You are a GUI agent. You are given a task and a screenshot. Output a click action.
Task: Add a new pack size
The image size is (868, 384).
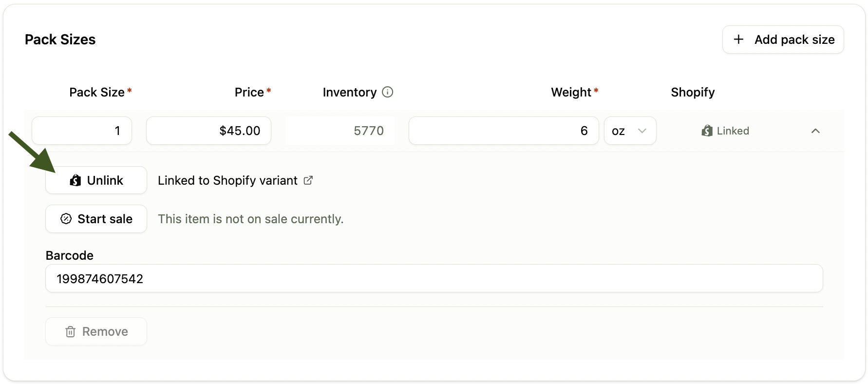click(783, 39)
